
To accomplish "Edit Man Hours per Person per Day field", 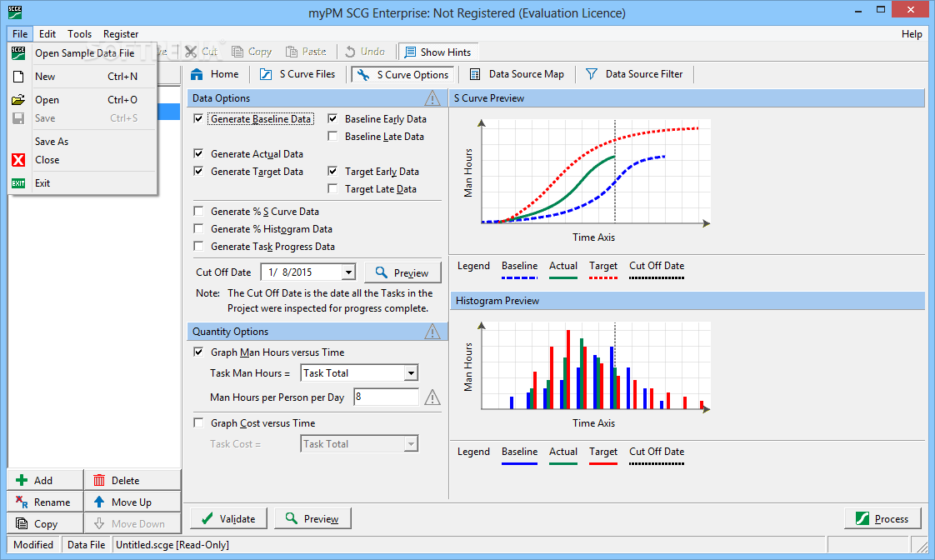I will coord(387,397).
